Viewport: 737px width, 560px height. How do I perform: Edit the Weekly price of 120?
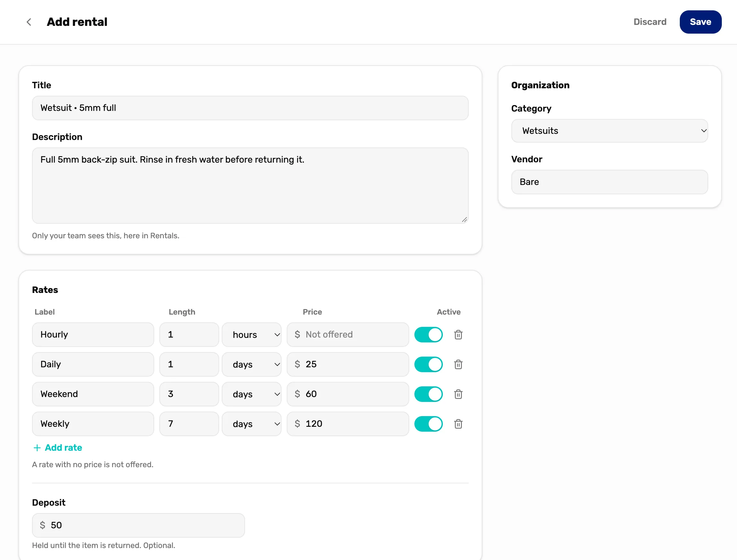pyautogui.click(x=347, y=424)
